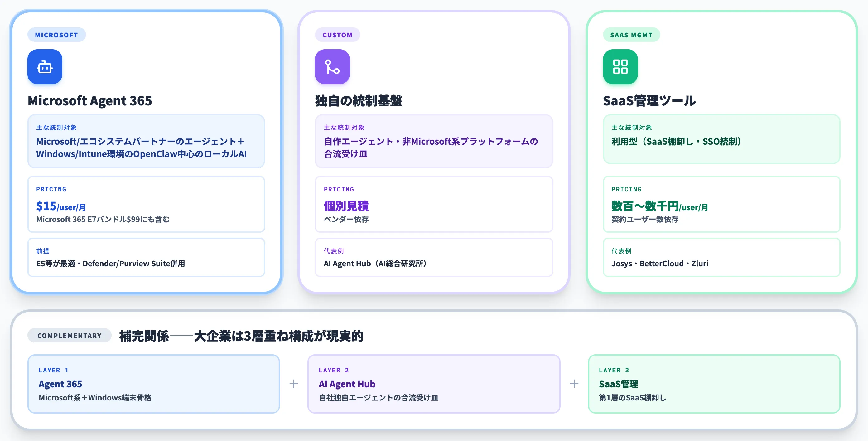Click the Microsoft Agent 365 heading

pyautogui.click(x=89, y=100)
